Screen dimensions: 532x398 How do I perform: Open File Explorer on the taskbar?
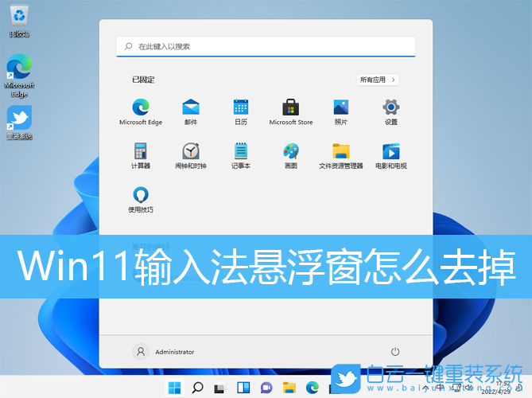coord(289,387)
